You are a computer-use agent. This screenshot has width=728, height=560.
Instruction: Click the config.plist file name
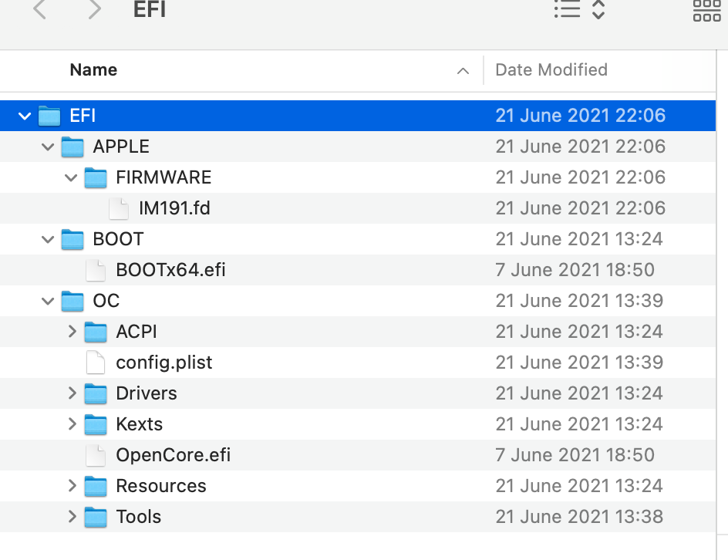164,363
